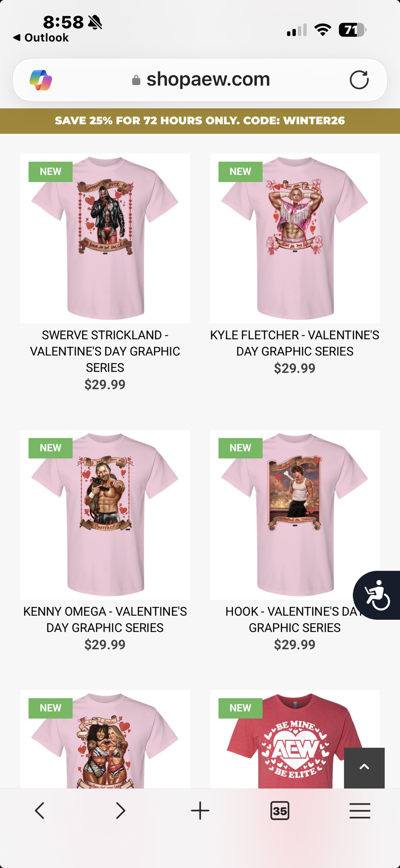
Task: Open Kenny Omega Valentine's shirt image
Action: tap(105, 515)
